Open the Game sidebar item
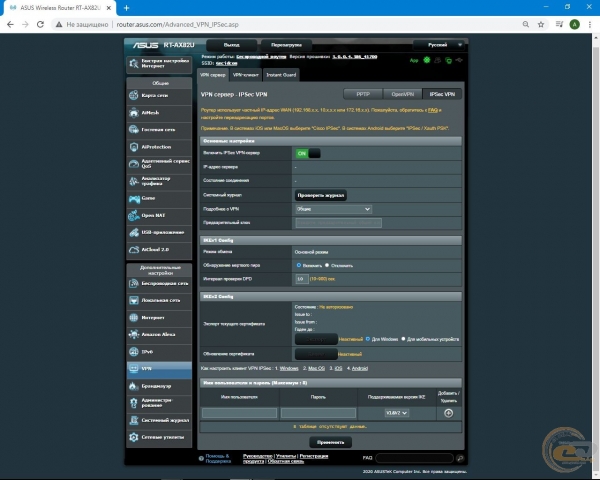 point(159,198)
